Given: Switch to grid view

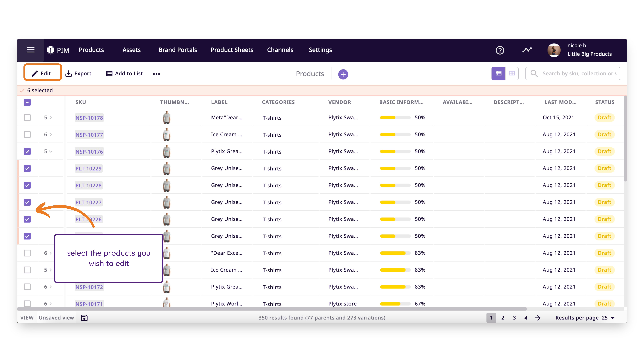Looking at the screenshot, I should (x=512, y=73).
